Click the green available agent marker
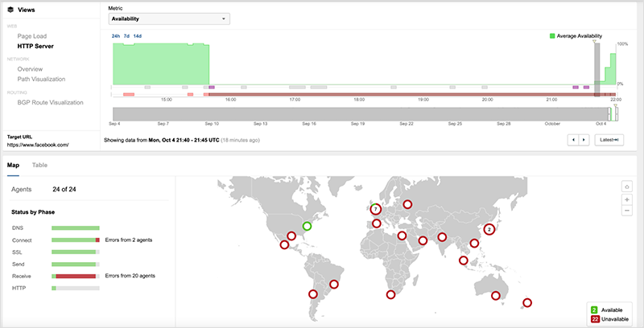Viewport: 644px width, 328px height. coord(307,227)
